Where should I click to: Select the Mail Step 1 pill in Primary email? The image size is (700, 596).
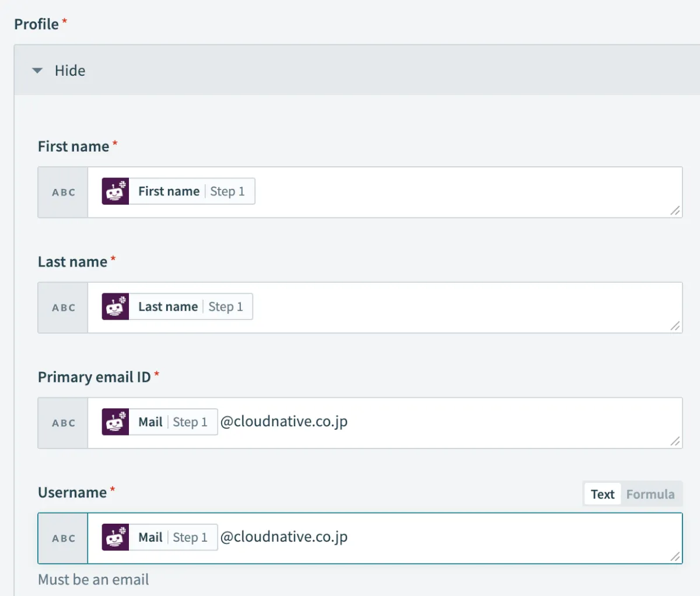pyautogui.click(x=173, y=422)
